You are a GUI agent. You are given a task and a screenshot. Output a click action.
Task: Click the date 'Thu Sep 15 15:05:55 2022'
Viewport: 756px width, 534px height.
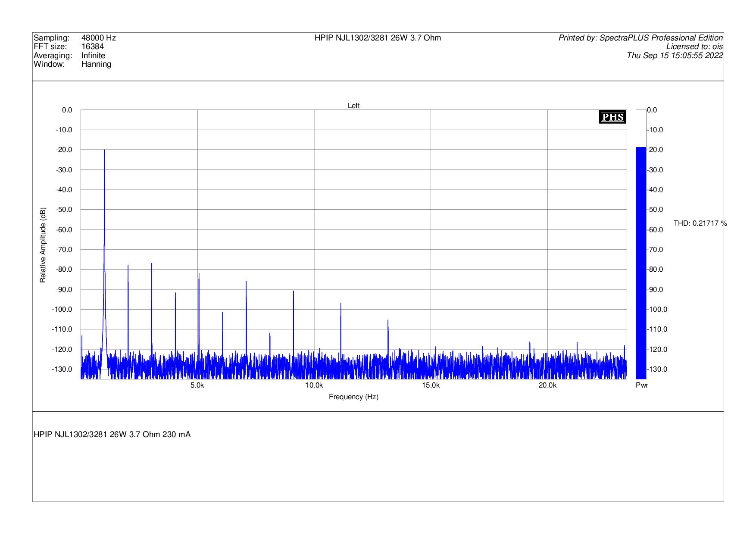675,56
